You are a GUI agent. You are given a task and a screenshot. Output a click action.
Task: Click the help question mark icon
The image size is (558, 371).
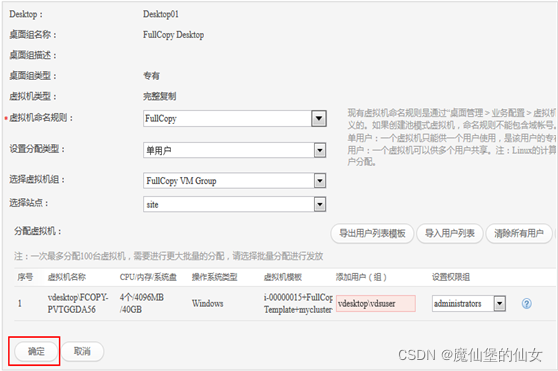526,303
